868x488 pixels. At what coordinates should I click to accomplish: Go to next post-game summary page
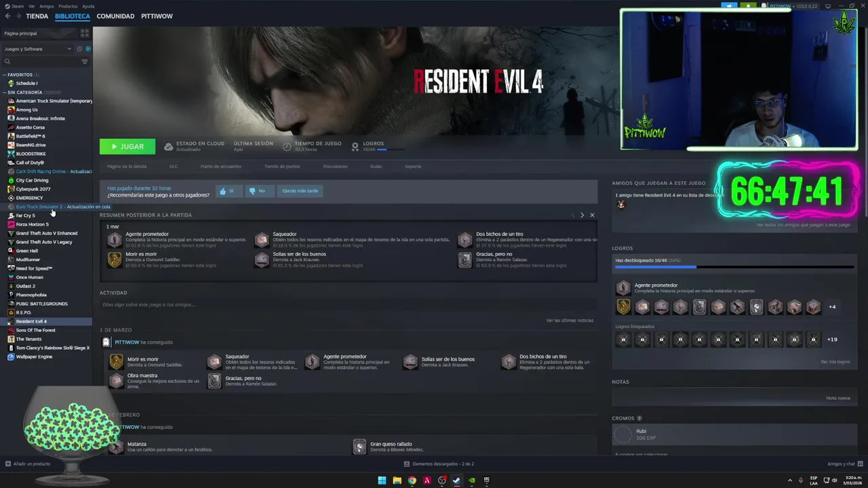[x=582, y=215]
